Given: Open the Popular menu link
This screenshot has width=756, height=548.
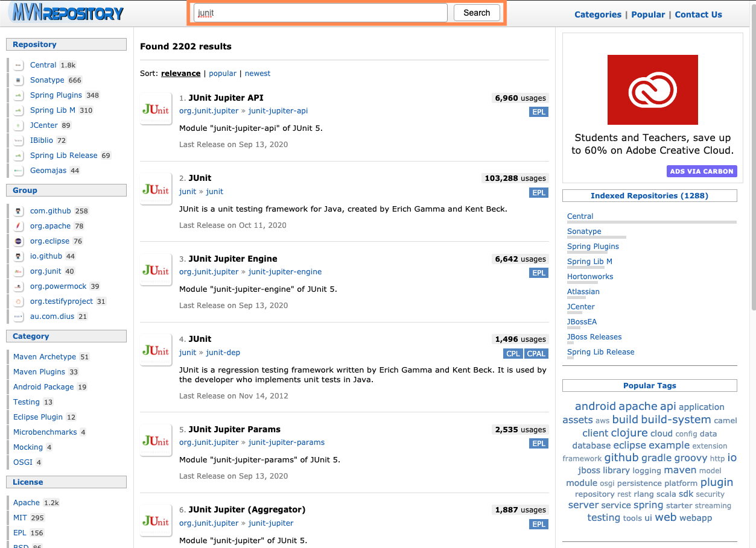Looking at the screenshot, I should click(648, 14).
